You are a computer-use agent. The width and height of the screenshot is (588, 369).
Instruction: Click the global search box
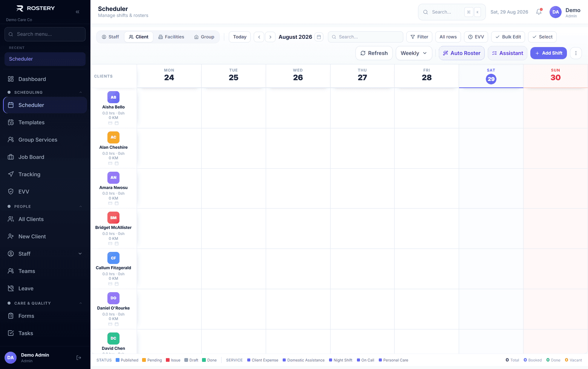452,12
